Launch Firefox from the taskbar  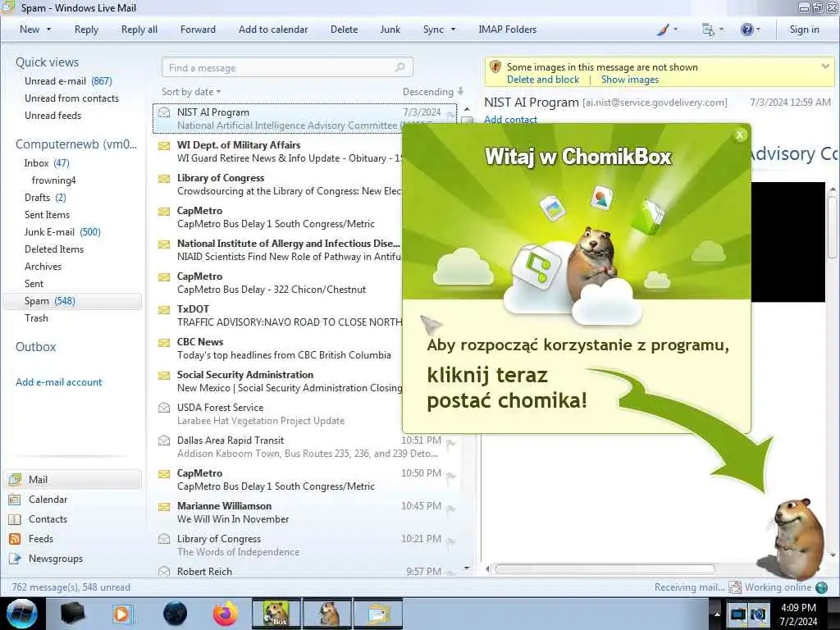pyautogui.click(x=225, y=614)
